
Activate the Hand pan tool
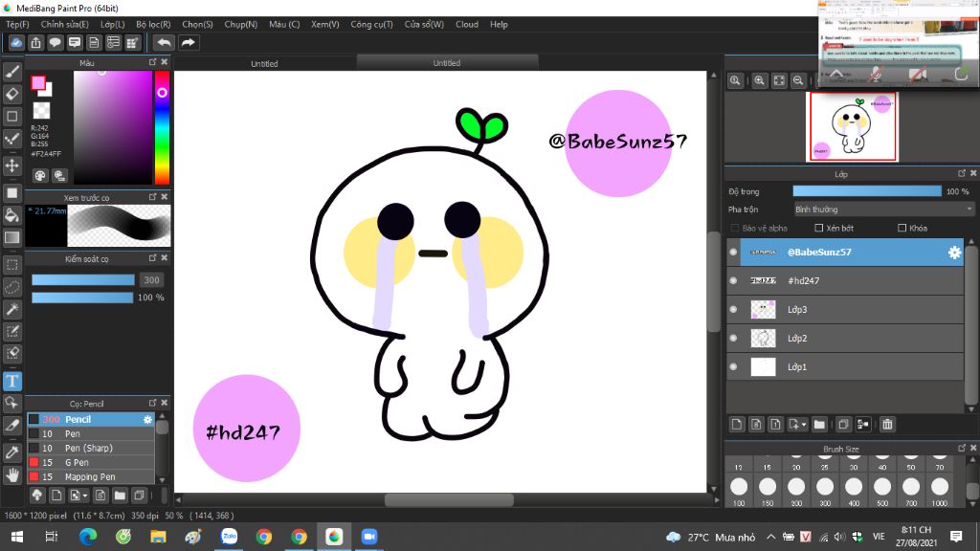click(x=12, y=474)
